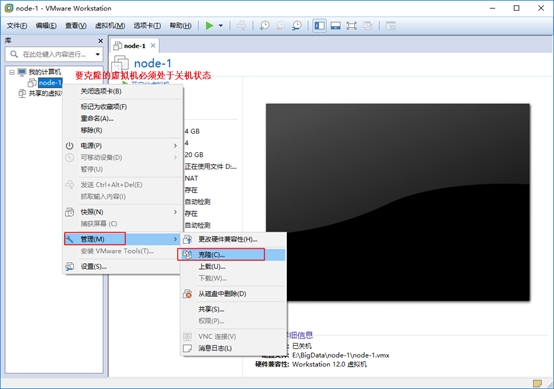The height and width of the screenshot is (389, 554).
Task: Click the wrench icon beside 管理(M)
Action: pos(70,239)
